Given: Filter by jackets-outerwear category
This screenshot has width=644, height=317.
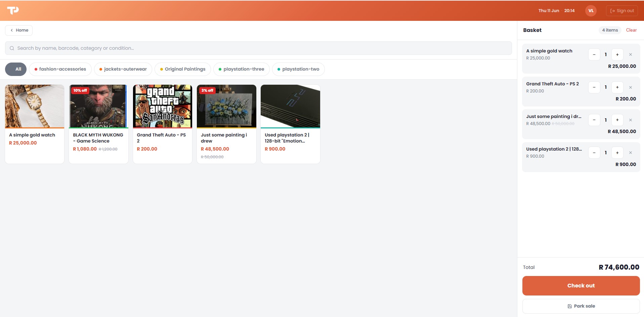Looking at the screenshot, I should click(123, 69).
